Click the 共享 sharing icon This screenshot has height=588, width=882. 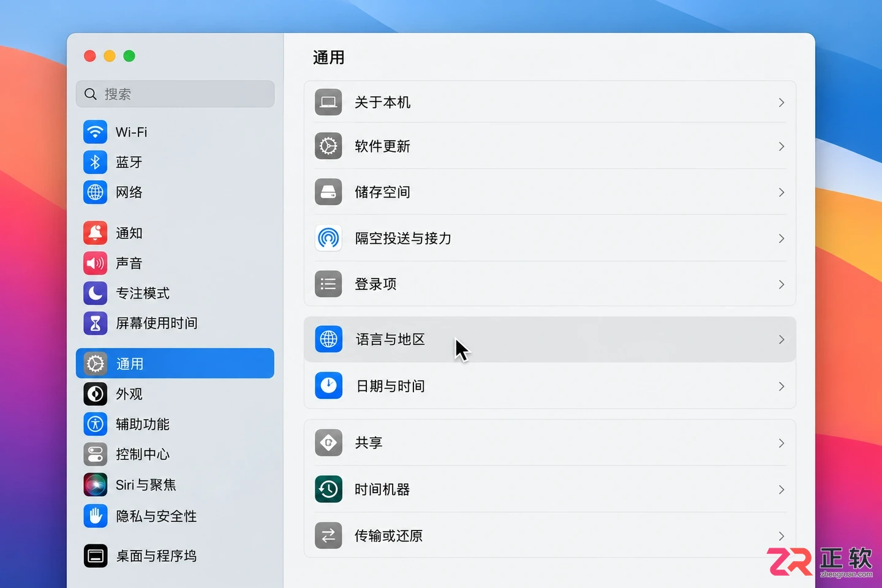(x=328, y=443)
